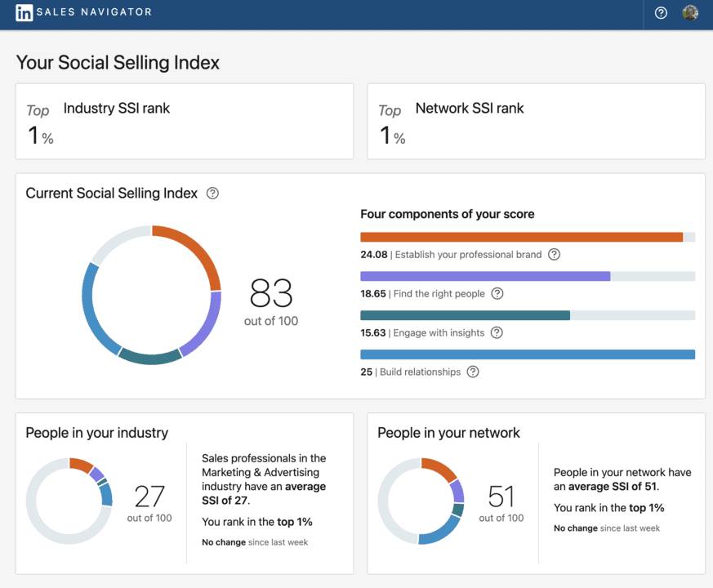Click the 83 out of 100 score display
Screen dimensions: 713x588
[x=270, y=302]
